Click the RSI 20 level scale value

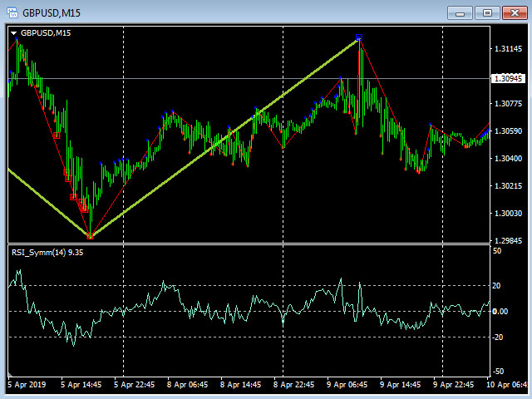pos(496,286)
